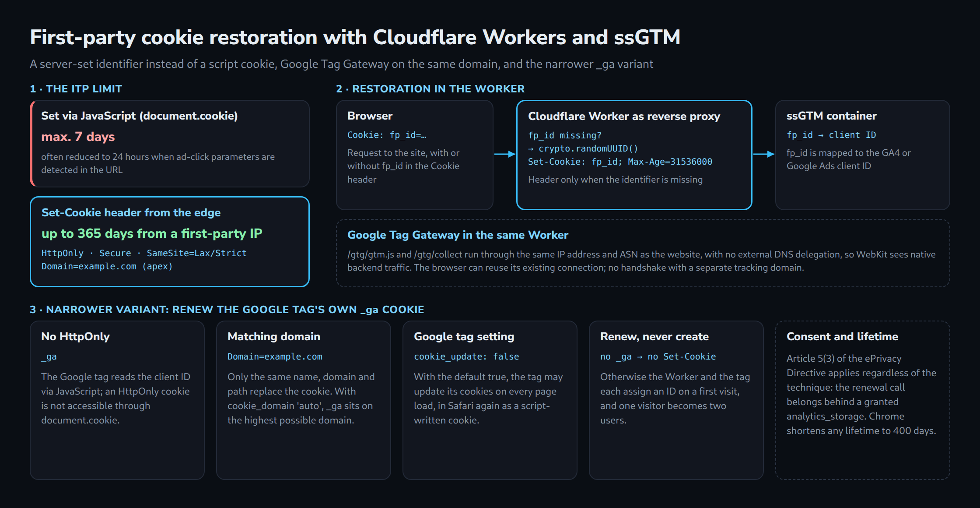Click the 'No HttpOnly' card title
The height and width of the screenshot is (508, 980).
[75, 336]
